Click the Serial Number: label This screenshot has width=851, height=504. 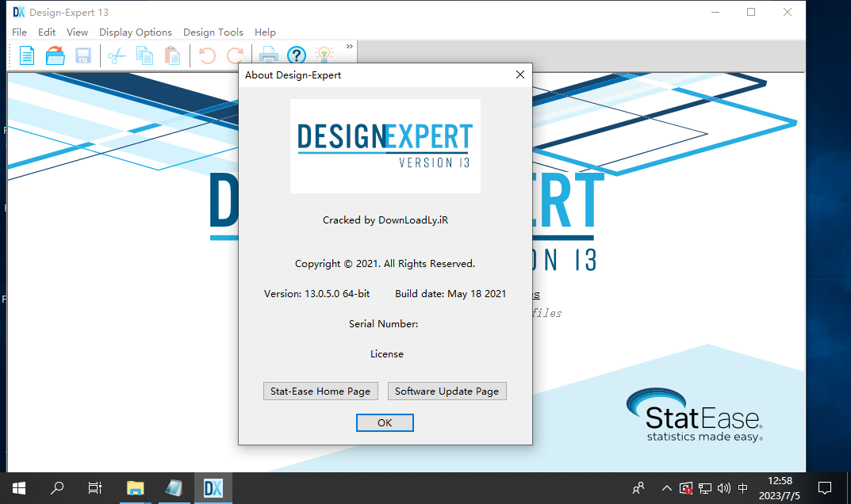[384, 324]
